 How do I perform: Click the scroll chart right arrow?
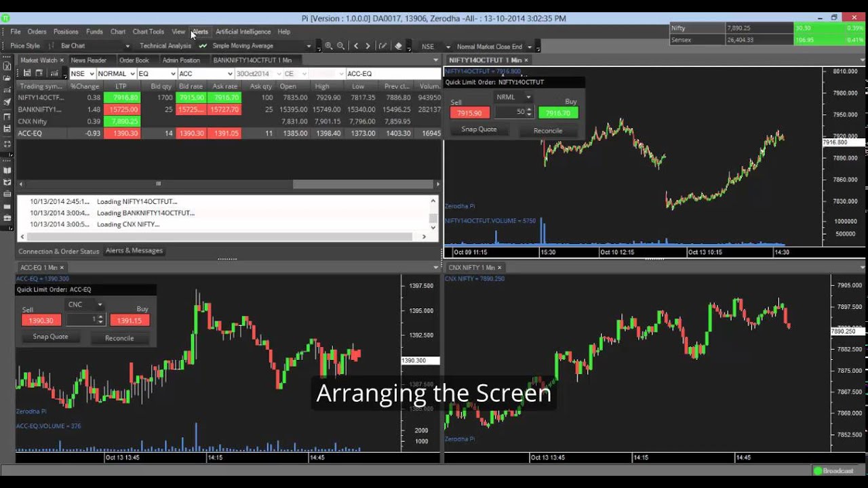368,46
